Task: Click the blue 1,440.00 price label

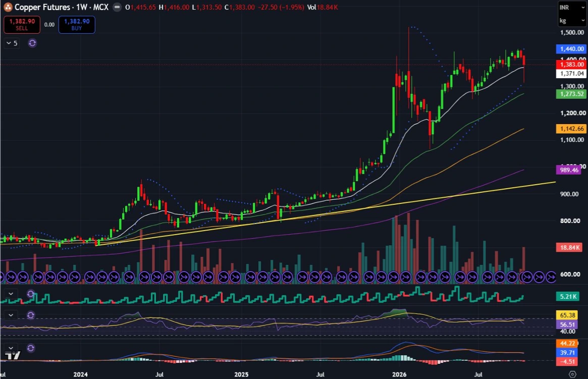Action: click(571, 49)
